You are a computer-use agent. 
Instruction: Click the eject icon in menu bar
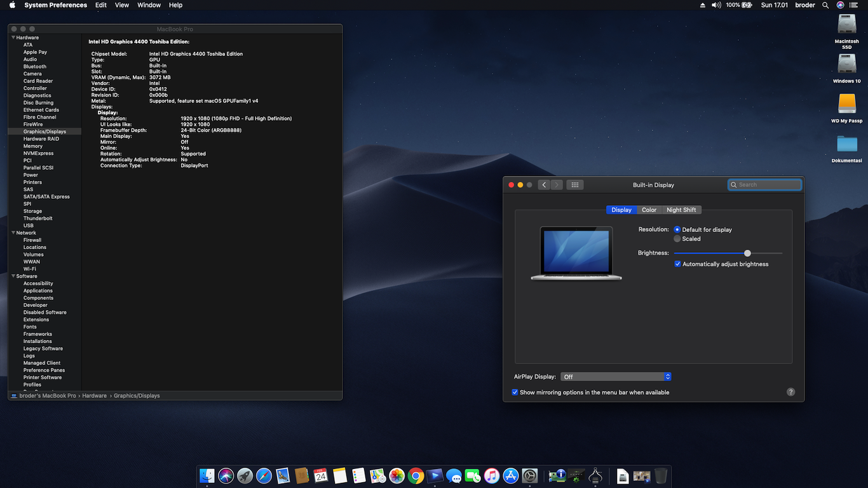pyautogui.click(x=703, y=5)
